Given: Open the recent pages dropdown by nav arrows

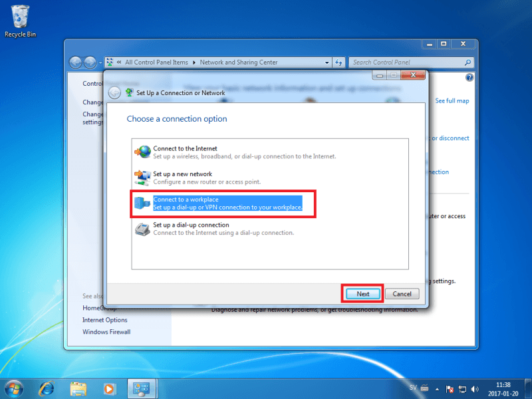Looking at the screenshot, I should coord(100,63).
